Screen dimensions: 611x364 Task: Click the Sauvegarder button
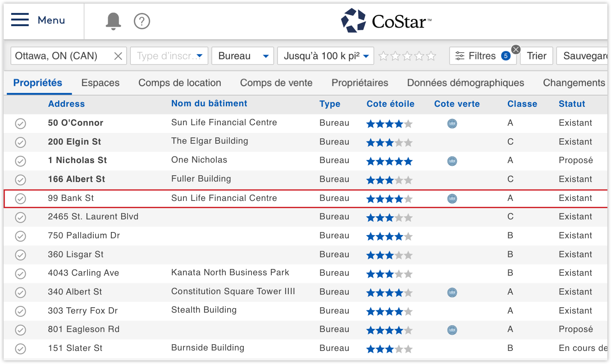tap(582, 56)
